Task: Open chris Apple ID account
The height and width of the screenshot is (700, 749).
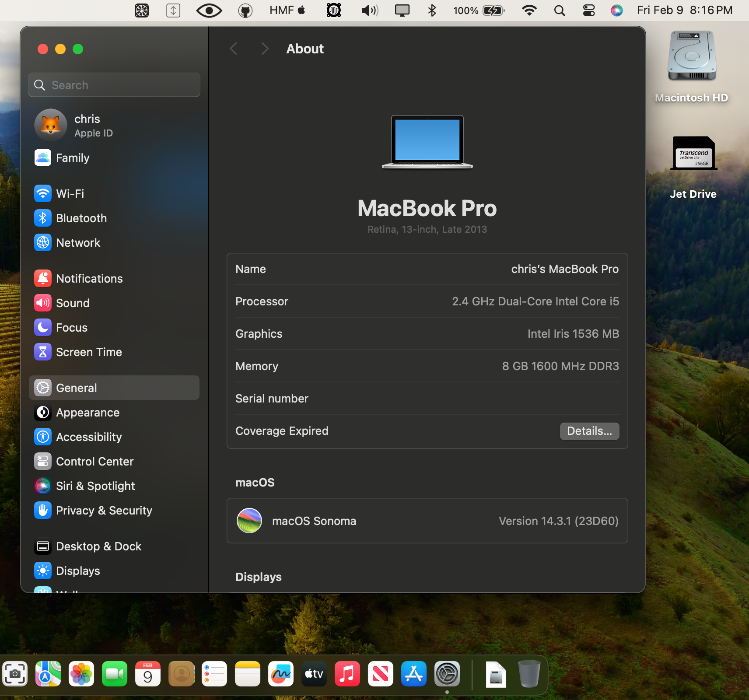Action: tap(114, 125)
